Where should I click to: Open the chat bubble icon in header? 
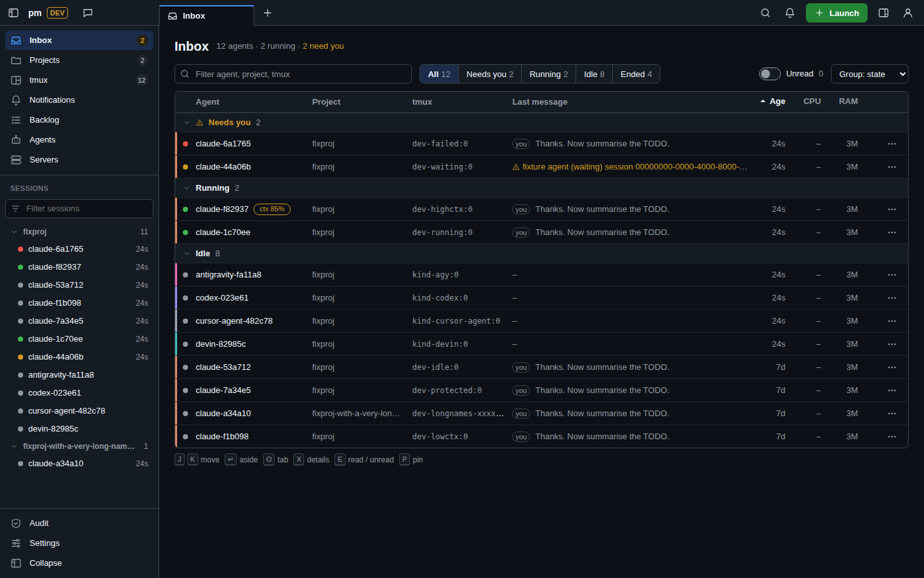tap(88, 13)
